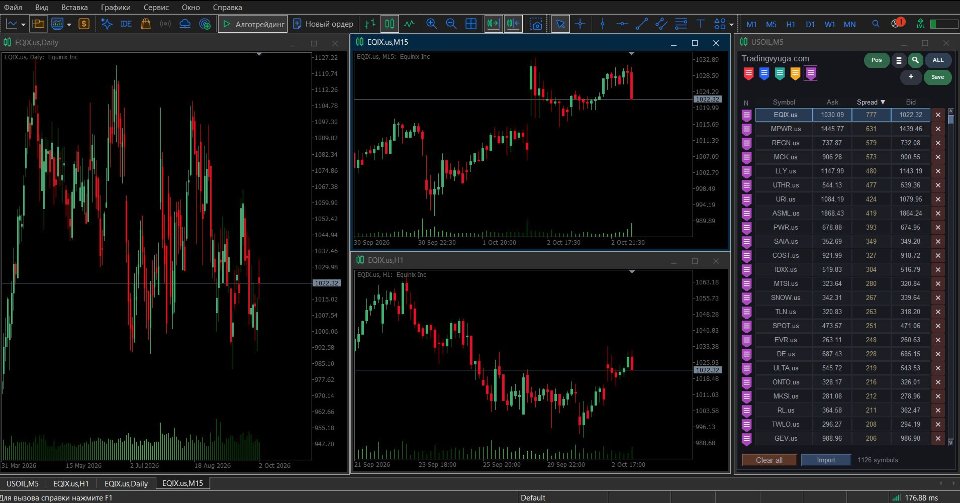Viewport: 960px width, 503px height.
Task: Expand the new chart dropdown arrow
Action: 23,24
